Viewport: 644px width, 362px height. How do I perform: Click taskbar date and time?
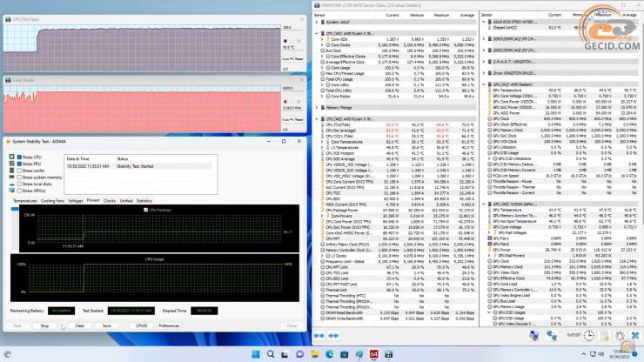[621, 354]
